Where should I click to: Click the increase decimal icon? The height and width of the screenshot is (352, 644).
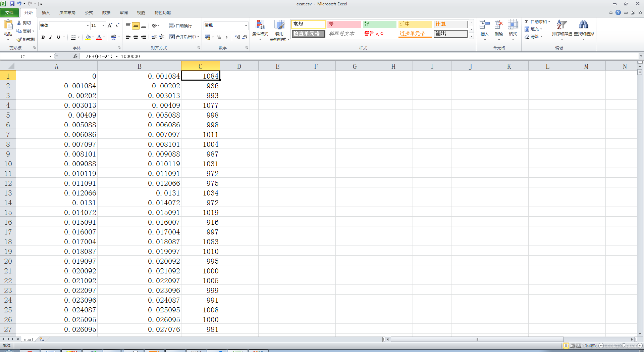[x=237, y=37]
